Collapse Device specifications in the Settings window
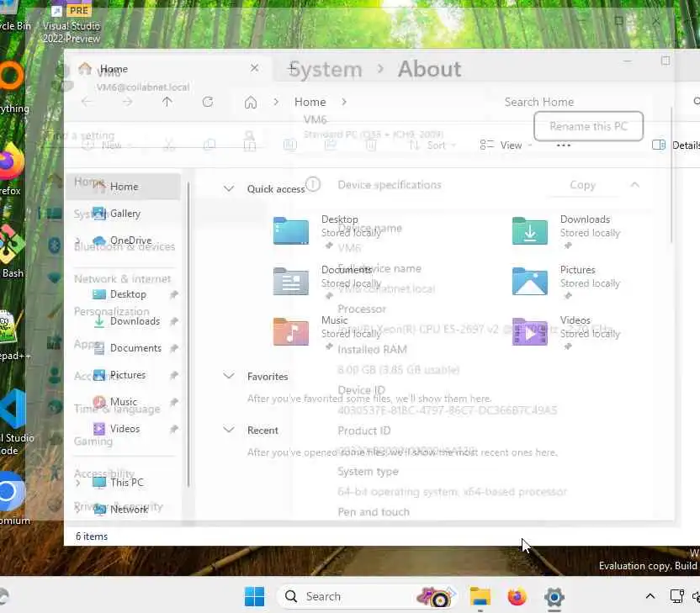The width and height of the screenshot is (700, 613). click(x=635, y=185)
